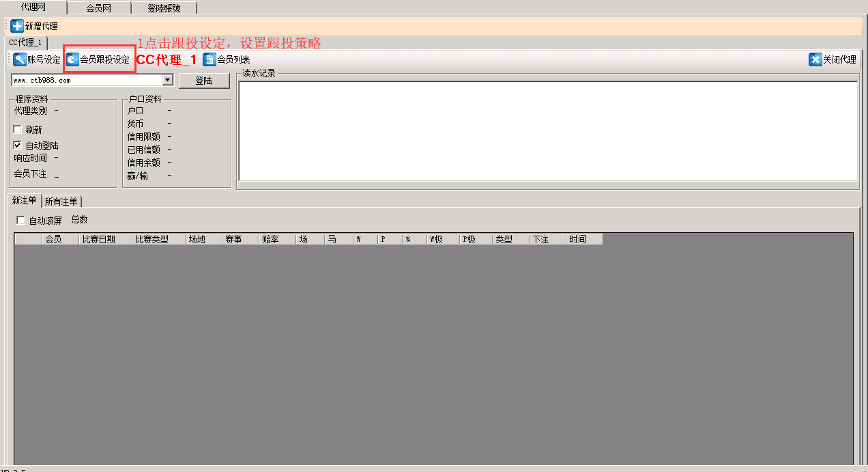Switch to the 会员网 tab
868x472 pixels.
(99, 8)
